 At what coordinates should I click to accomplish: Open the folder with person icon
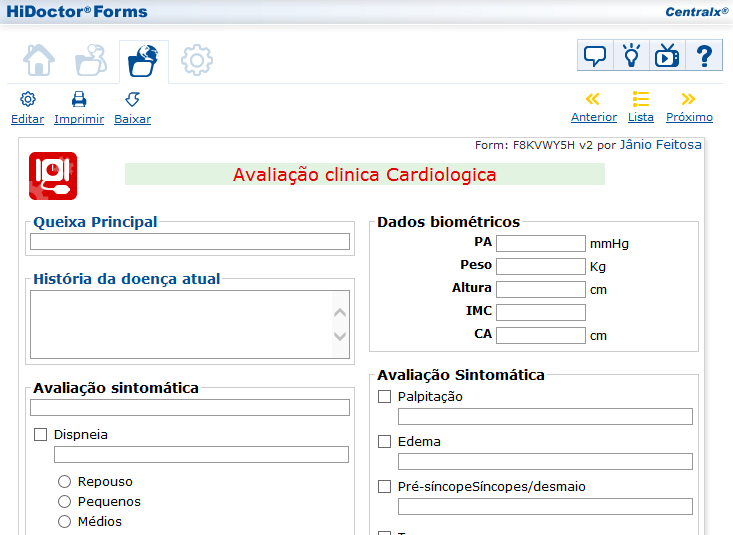coord(91,60)
